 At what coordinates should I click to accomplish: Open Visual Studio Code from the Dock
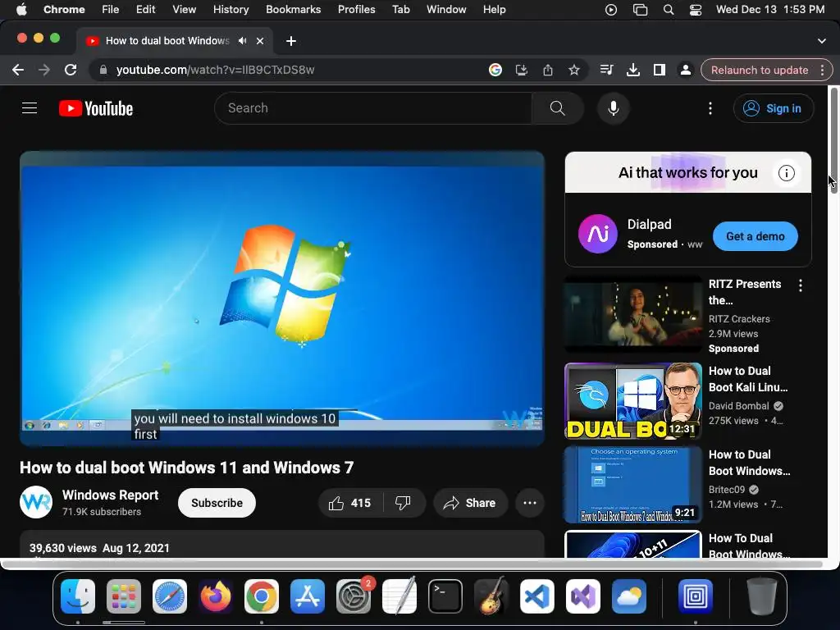point(537,596)
